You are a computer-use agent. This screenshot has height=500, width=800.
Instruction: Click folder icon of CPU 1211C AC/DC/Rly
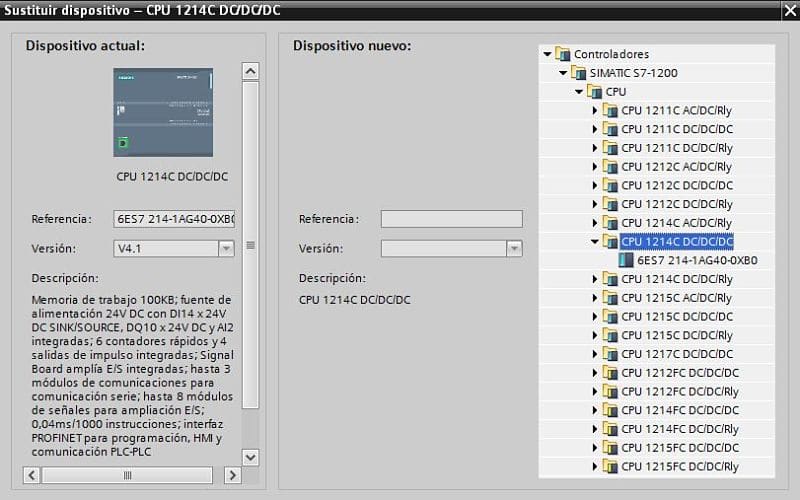[x=610, y=110]
